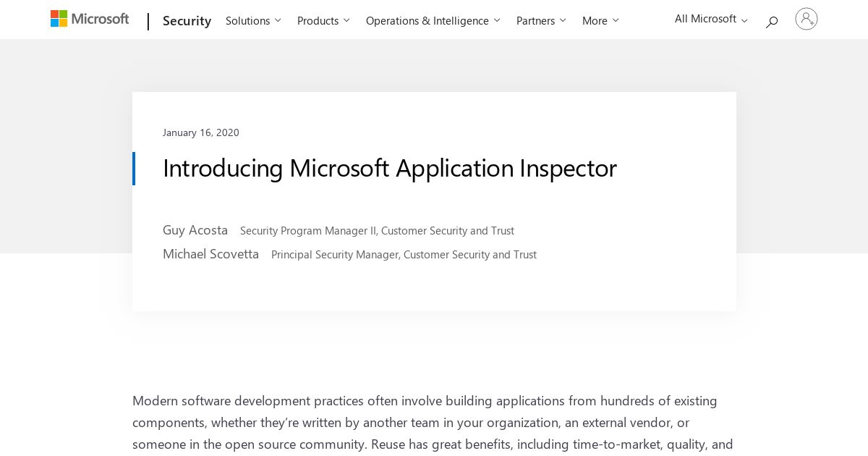This screenshot has width=868, height=456.
Task: Click the Products chevron arrow
Action: tap(346, 20)
